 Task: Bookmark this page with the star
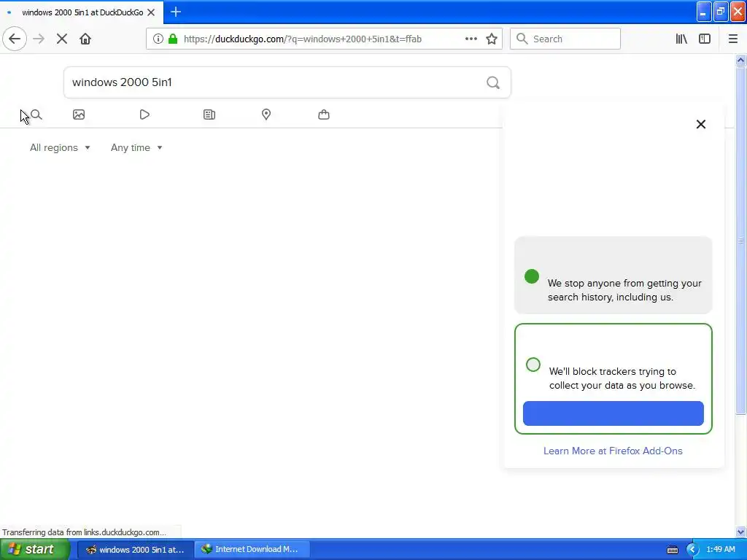tap(492, 39)
